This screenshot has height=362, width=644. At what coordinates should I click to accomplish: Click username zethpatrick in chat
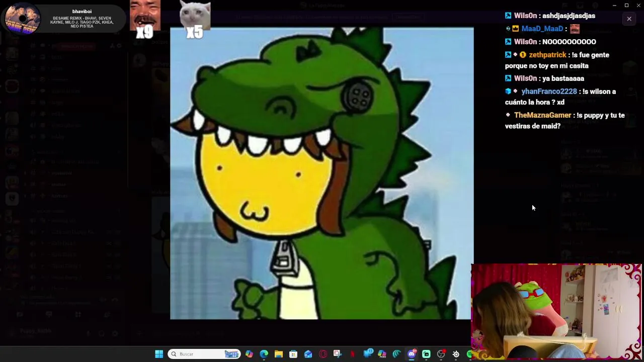(x=548, y=55)
